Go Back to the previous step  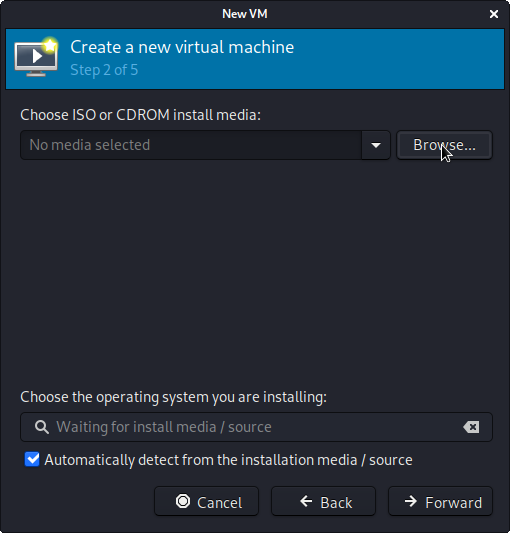coord(323,501)
